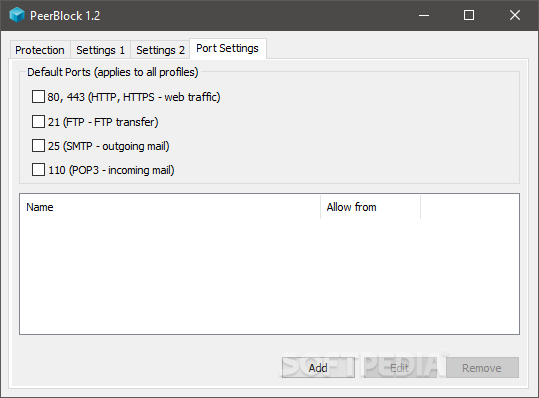The width and height of the screenshot is (539, 398).
Task: Click the Edit button
Action: coord(400,368)
